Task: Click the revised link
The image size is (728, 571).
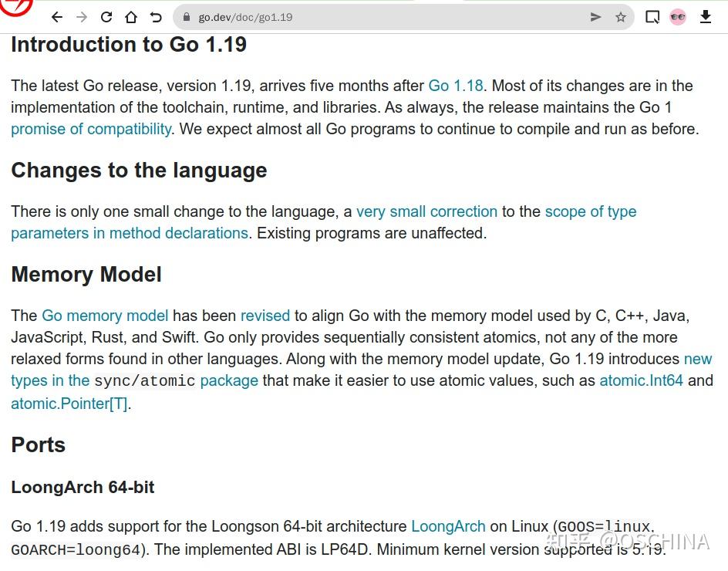Action: point(265,316)
